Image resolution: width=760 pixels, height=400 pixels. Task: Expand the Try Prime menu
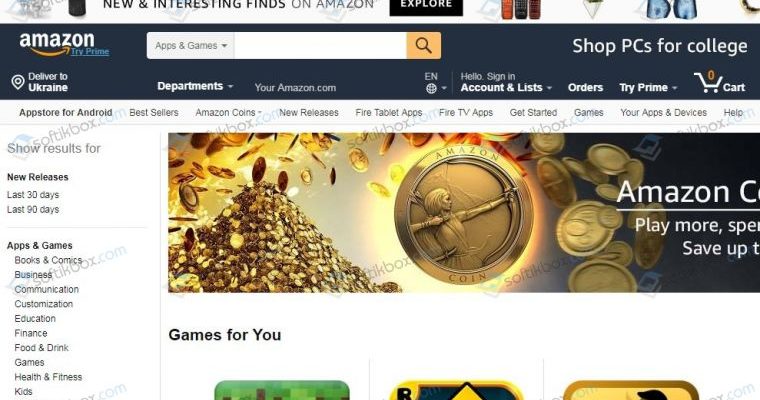tap(648, 88)
